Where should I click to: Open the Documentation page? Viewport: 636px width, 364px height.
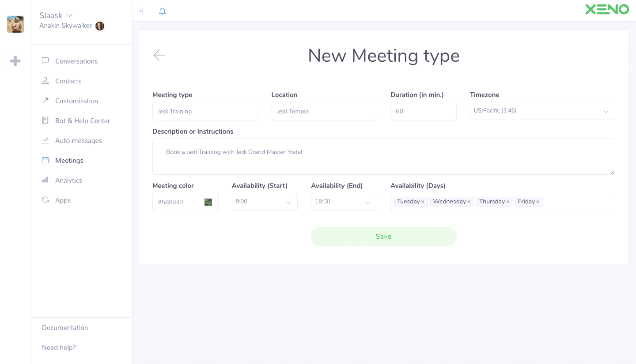coord(64,327)
